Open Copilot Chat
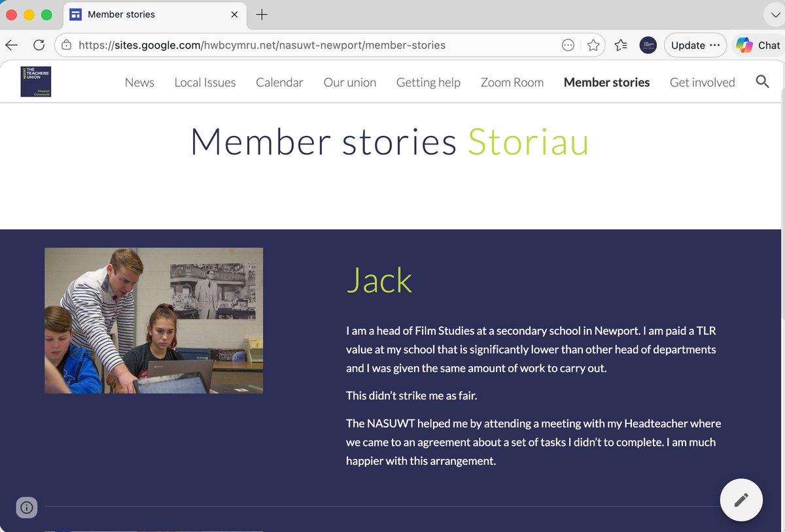 pos(759,45)
